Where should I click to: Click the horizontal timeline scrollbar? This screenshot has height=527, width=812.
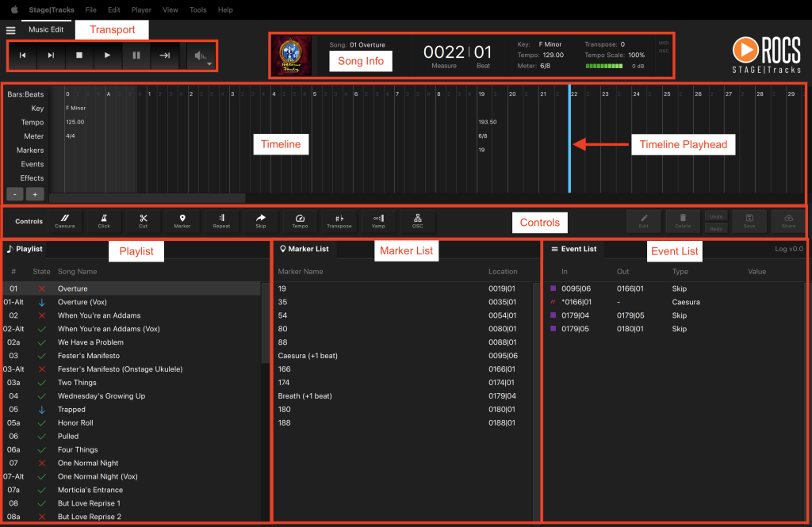click(147, 198)
